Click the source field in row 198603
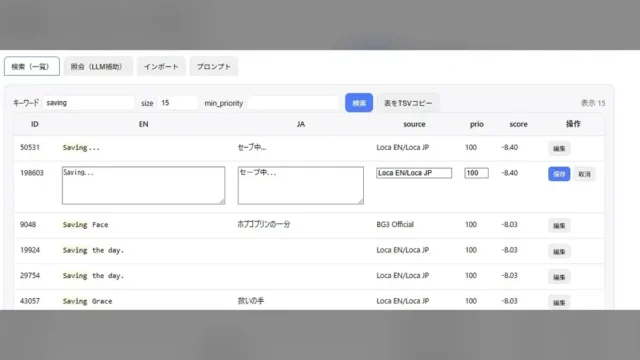Screen dimensions: 640x360 click(x=414, y=173)
